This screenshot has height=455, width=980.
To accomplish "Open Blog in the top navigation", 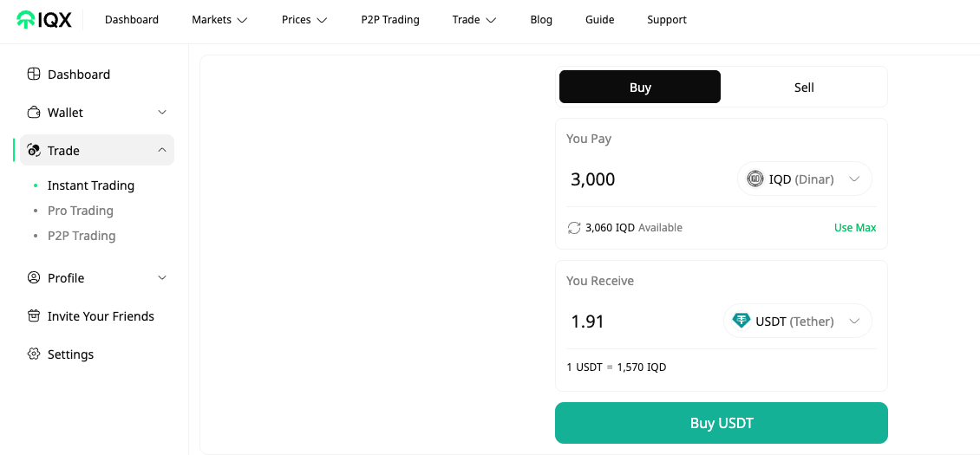I will (541, 20).
